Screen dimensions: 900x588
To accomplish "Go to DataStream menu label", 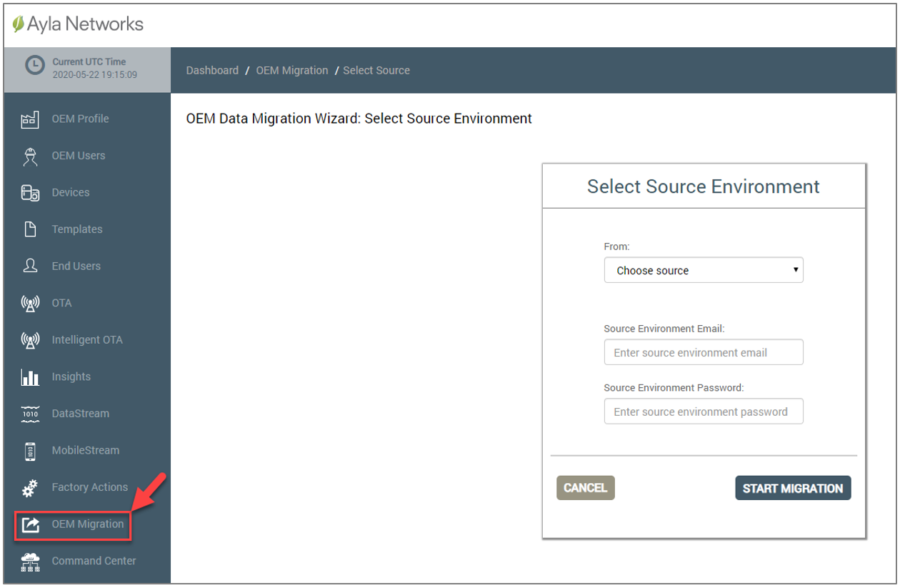I will pyautogui.click(x=81, y=414).
